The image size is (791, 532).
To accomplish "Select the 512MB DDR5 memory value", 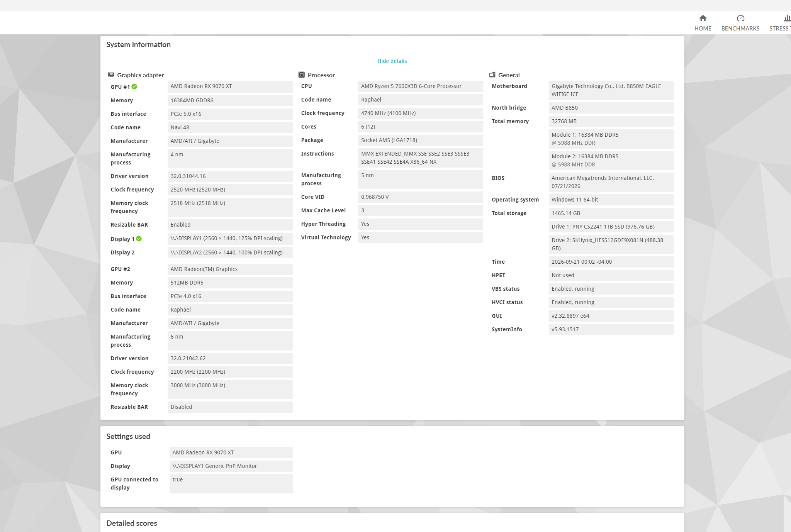I will coord(230,283).
